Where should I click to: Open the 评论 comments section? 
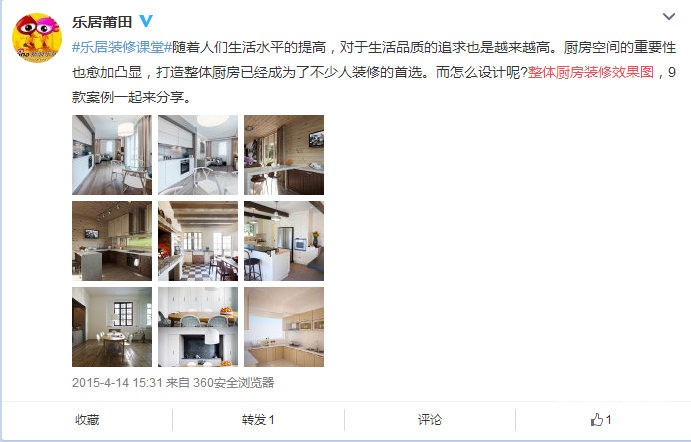click(430, 420)
